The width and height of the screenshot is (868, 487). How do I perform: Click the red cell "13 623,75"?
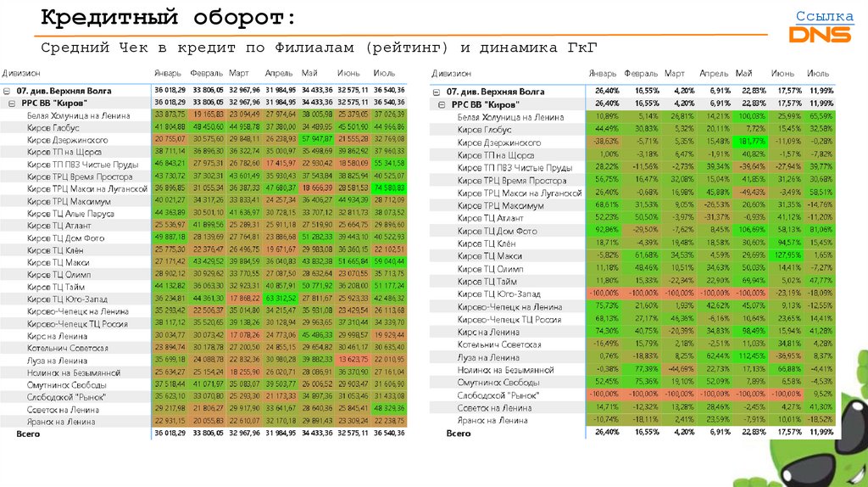[x=353, y=360]
